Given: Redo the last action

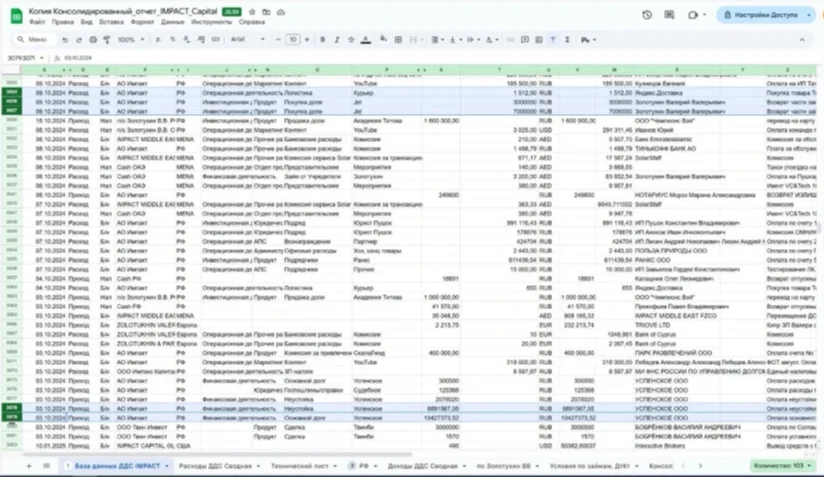Looking at the screenshot, I should [x=79, y=40].
